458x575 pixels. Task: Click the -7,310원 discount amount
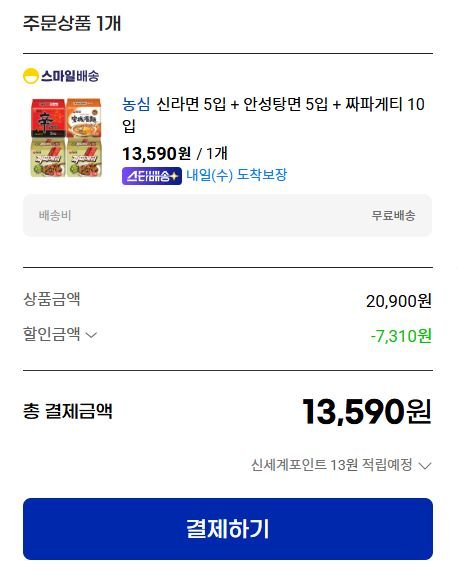[x=401, y=336]
